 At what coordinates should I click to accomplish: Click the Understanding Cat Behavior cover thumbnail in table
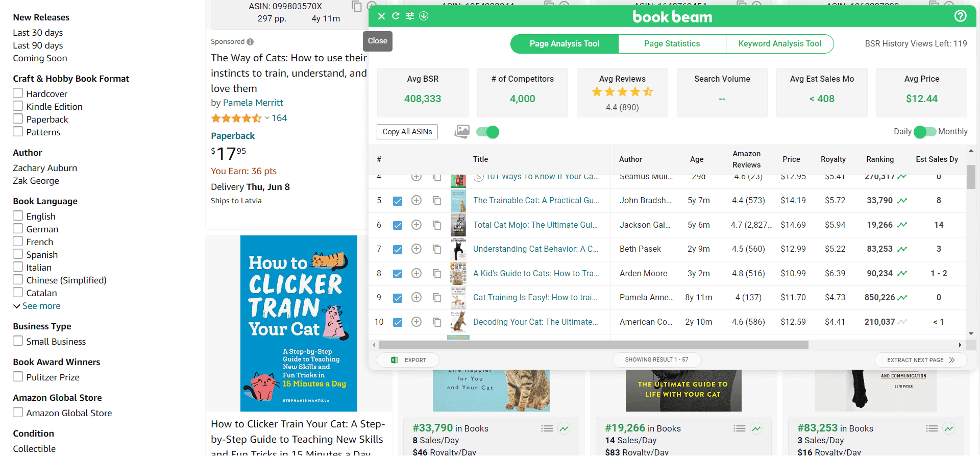click(458, 249)
